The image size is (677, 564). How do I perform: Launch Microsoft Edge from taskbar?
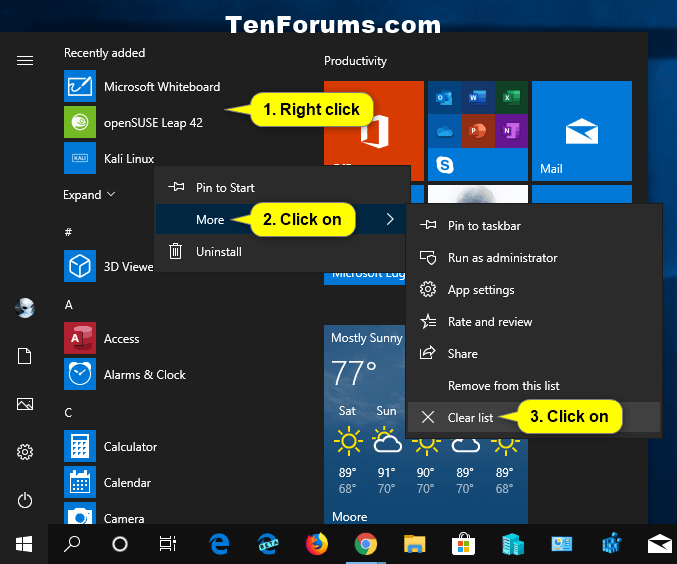[219, 544]
